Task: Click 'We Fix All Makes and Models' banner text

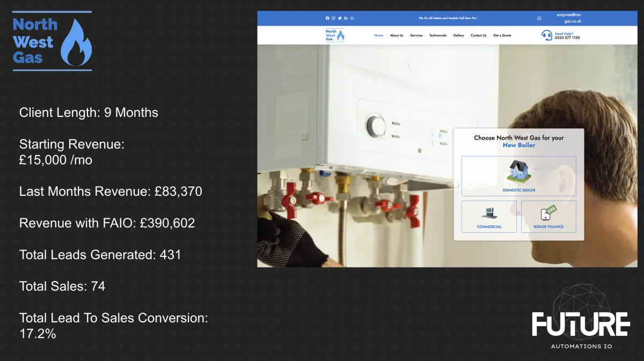Action: 448,18
